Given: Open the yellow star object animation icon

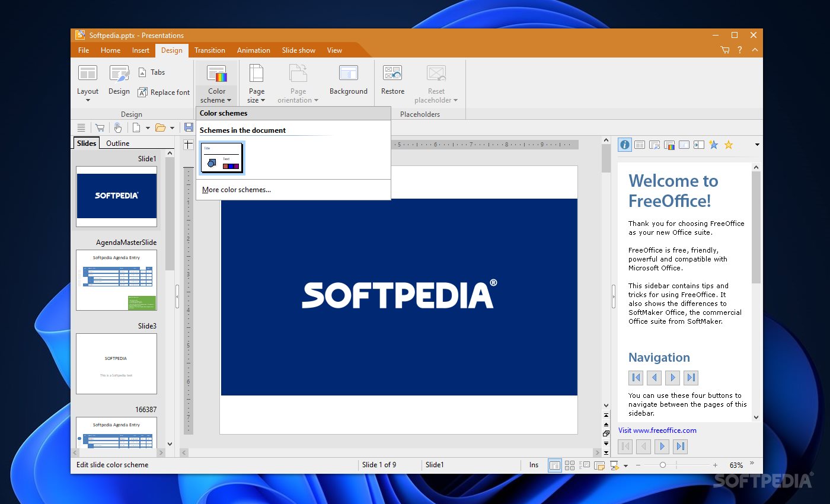Looking at the screenshot, I should pos(729,145).
